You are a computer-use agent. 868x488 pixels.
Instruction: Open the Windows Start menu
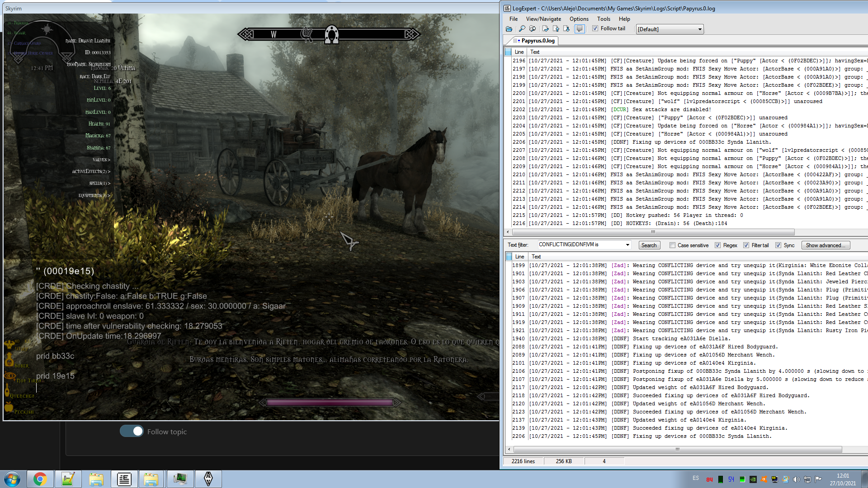click(x=12, y=479)
